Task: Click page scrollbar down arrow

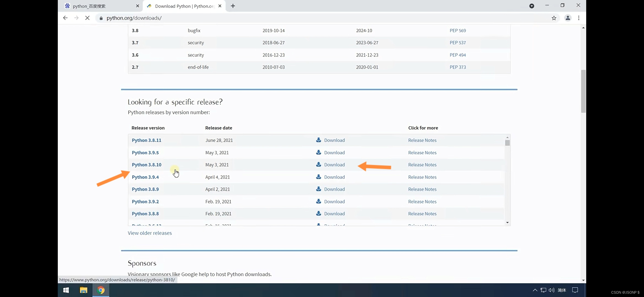Action: tap(583, 280)
